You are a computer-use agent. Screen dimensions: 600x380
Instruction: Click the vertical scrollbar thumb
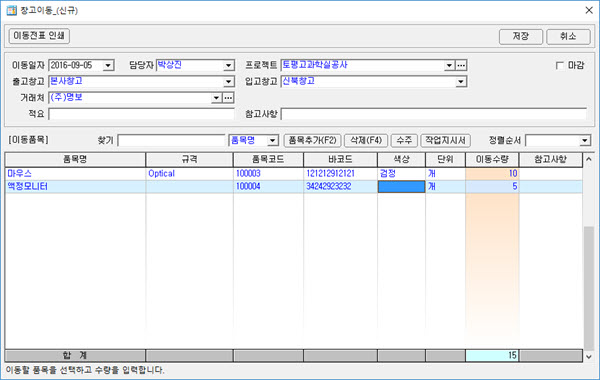click(589, 288)
